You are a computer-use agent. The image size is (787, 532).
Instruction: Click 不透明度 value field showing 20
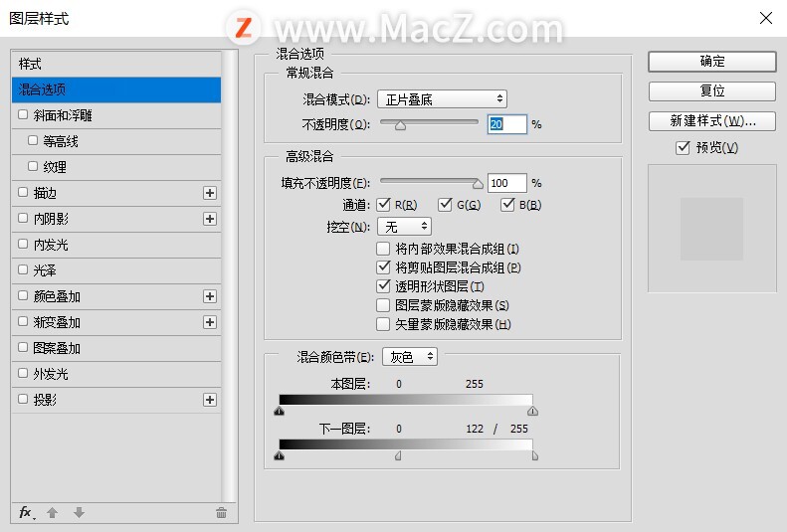click(x=507, y=124)
